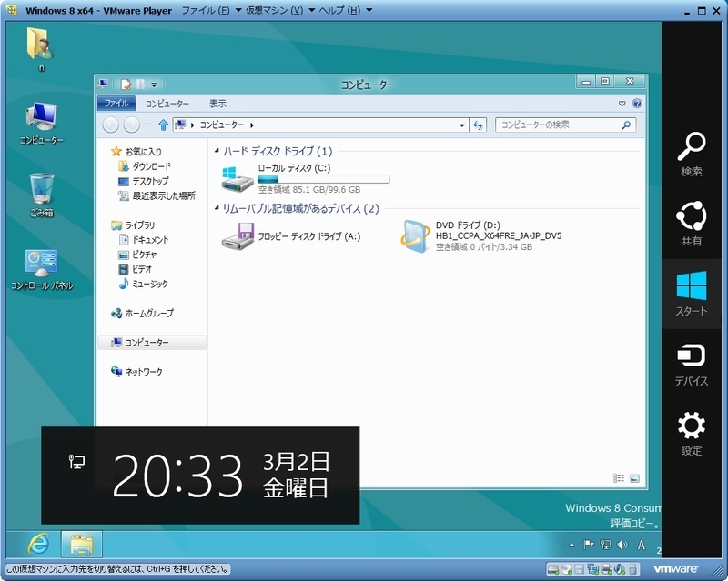Image resolution: width=728 pixels, height=581 pixels.
Task: Select the コントロール パネル desktop icon
Action: coord(41,269)
